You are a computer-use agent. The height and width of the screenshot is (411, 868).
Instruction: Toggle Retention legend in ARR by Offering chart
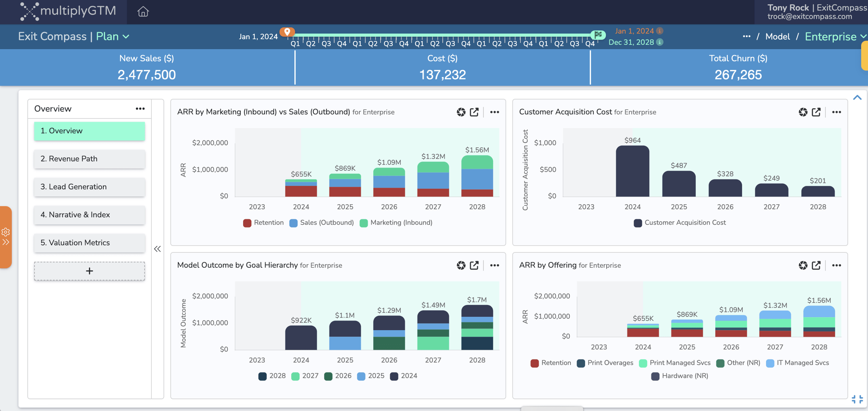(x=551, y=363)
